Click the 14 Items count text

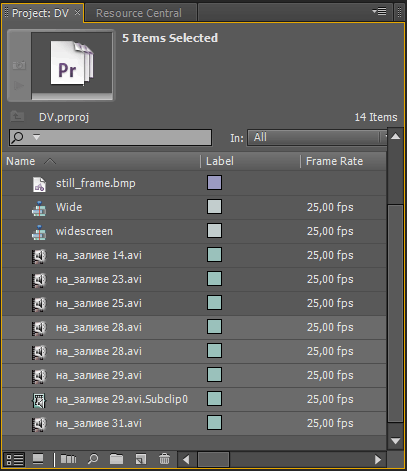tap(376, 117)
